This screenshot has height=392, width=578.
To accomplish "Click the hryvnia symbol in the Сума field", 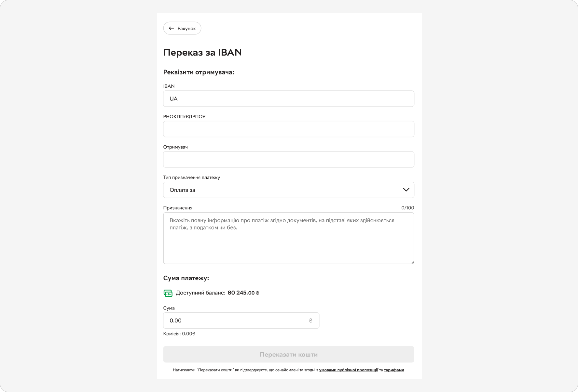I will (310, 320).
